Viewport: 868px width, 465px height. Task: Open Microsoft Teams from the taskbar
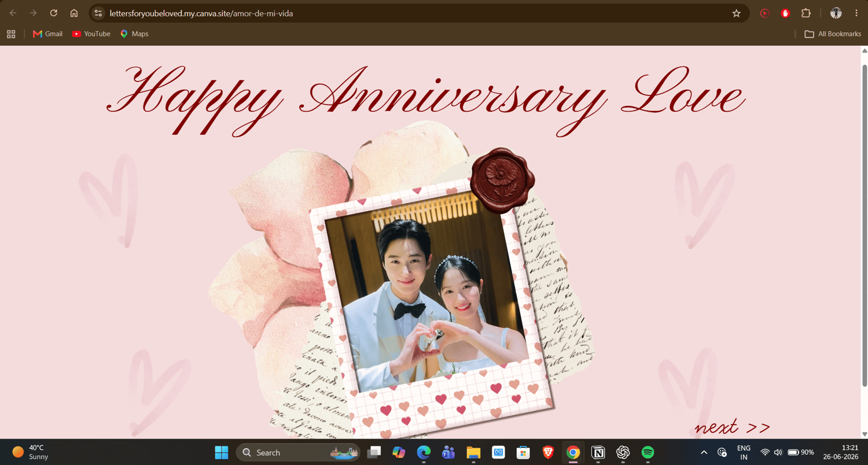click(x=448, y=452)
